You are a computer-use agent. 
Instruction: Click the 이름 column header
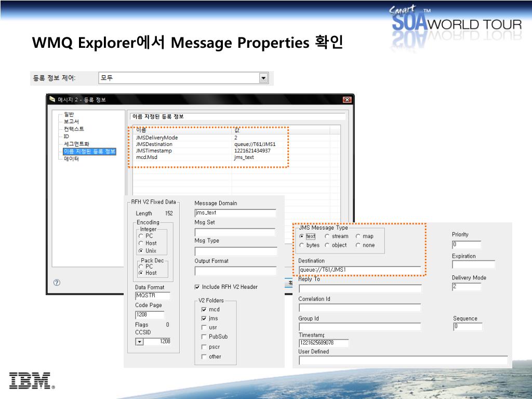pos(182,130)
